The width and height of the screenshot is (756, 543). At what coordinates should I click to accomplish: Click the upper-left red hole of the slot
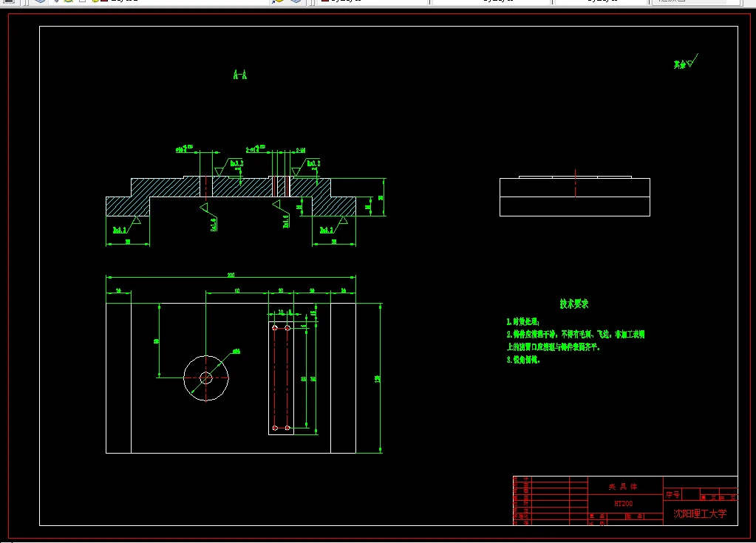[275, 327]
